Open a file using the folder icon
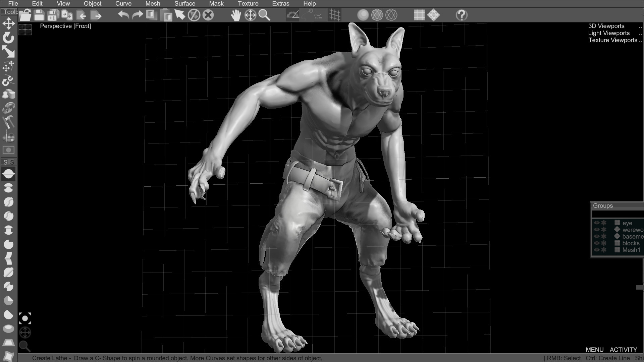 [24, 15]
